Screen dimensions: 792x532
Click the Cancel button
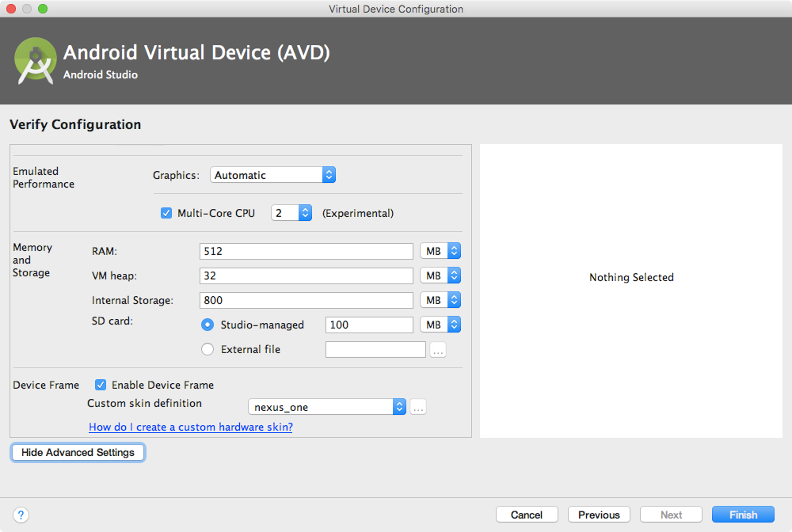[x=527, y=515]
